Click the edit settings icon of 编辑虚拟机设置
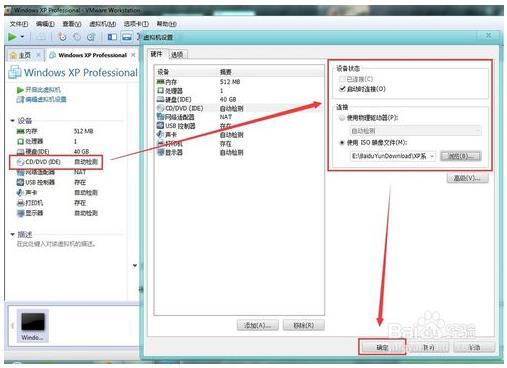This screenshot has height=368, width=507. (20, 99)
